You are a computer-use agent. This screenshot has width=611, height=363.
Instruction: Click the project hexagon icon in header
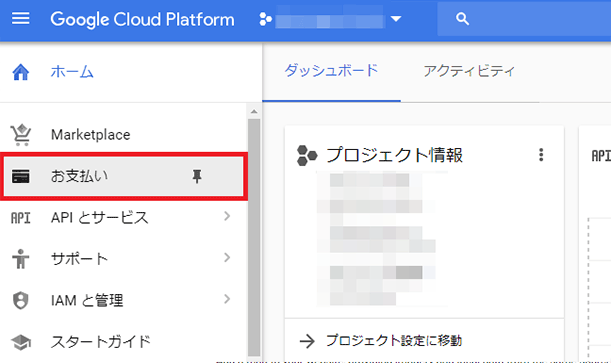pyautogui.click(x=265, y=19)
